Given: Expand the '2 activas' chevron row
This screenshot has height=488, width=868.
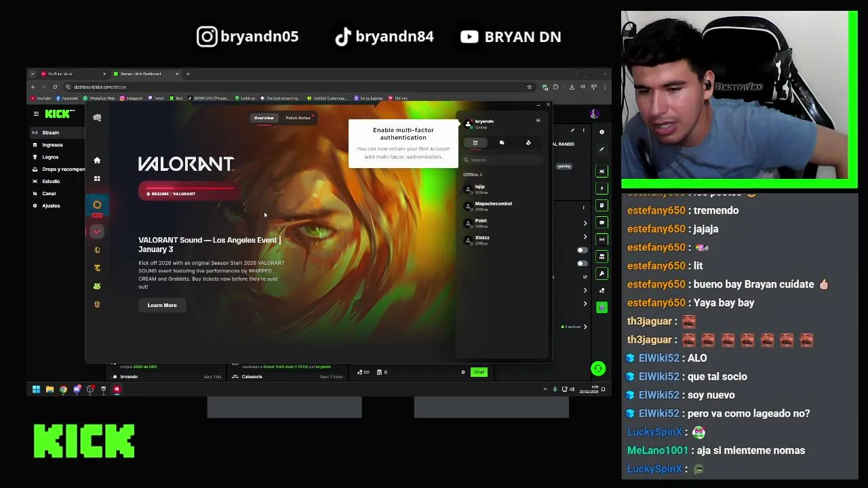Looking at the screenshot, I should 585,327.
